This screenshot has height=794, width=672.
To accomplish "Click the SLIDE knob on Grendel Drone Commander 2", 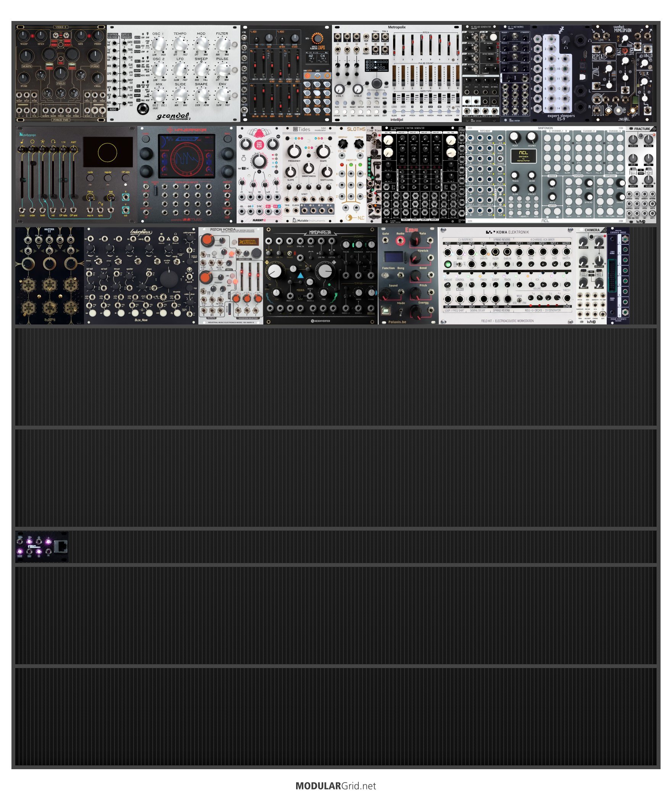I will click(180, 95).
